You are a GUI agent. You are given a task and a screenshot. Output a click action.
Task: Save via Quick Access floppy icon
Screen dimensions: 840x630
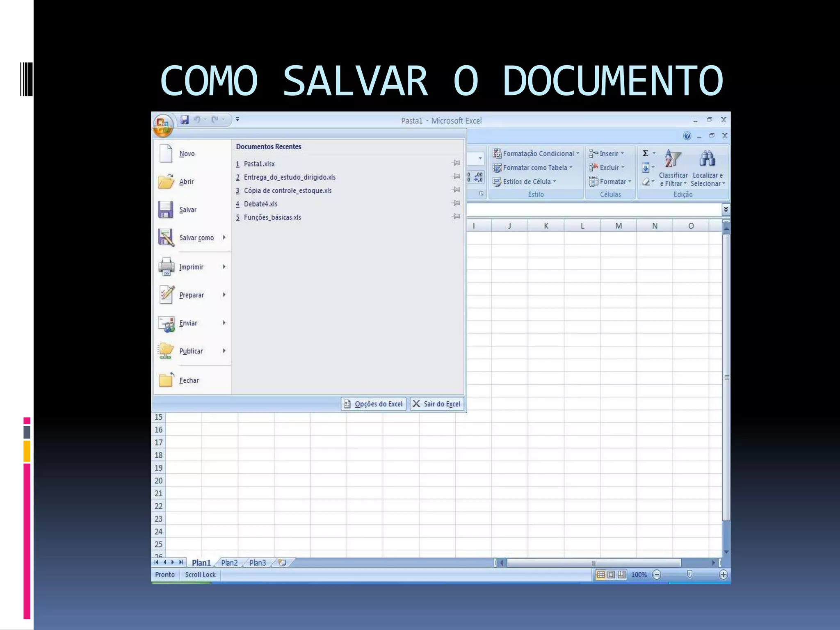[185, 120]
